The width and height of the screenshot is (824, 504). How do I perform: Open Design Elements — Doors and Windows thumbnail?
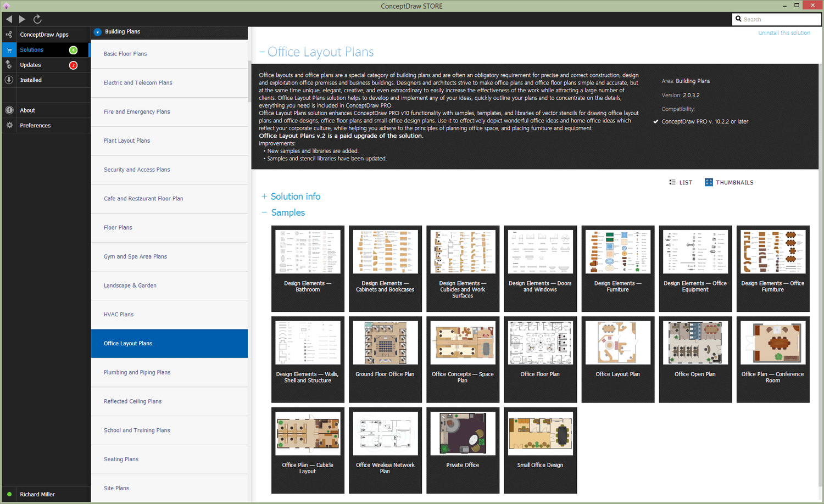click(540, 268)
